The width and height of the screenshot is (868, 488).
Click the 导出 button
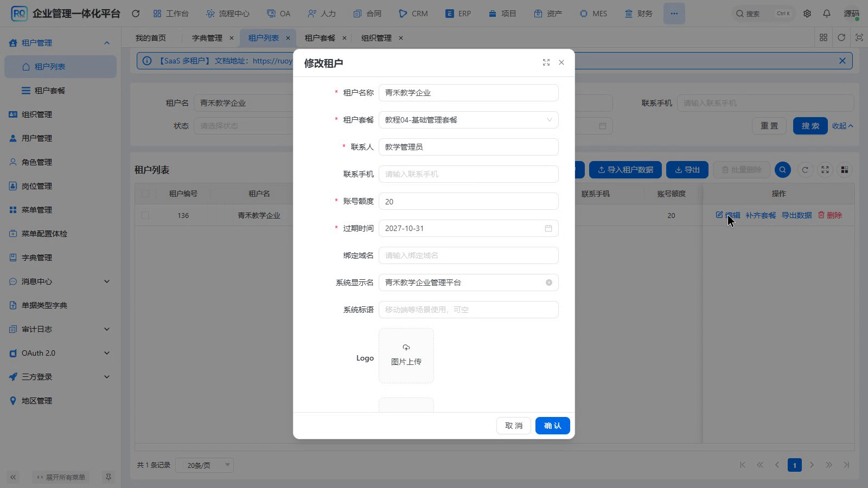tap(687, 170)
